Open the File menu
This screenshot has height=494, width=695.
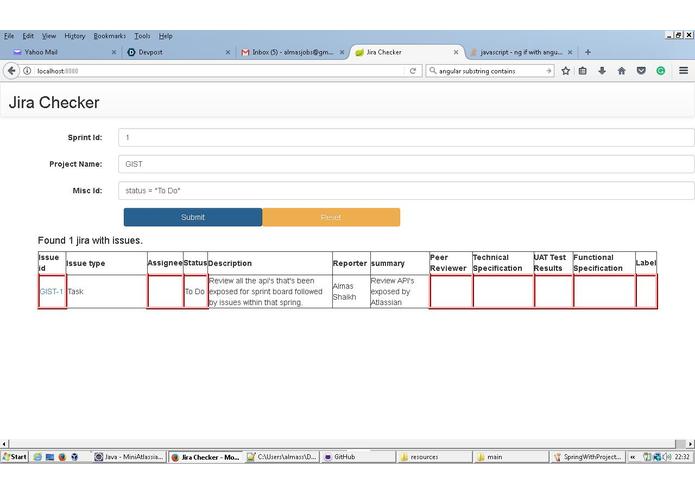click(9, 36)
